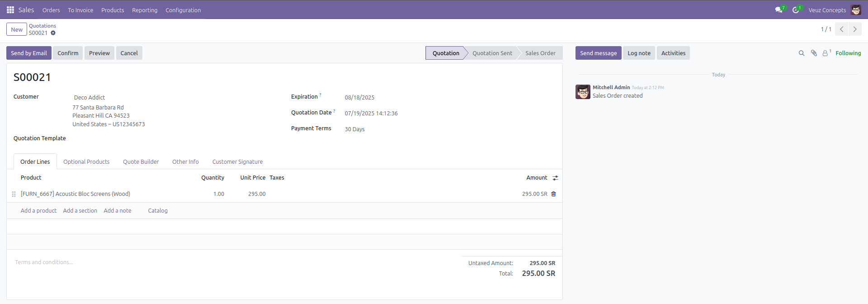Open the Configuration menu
This screenshot has width=868, height=304.
[x=183, y=10]
